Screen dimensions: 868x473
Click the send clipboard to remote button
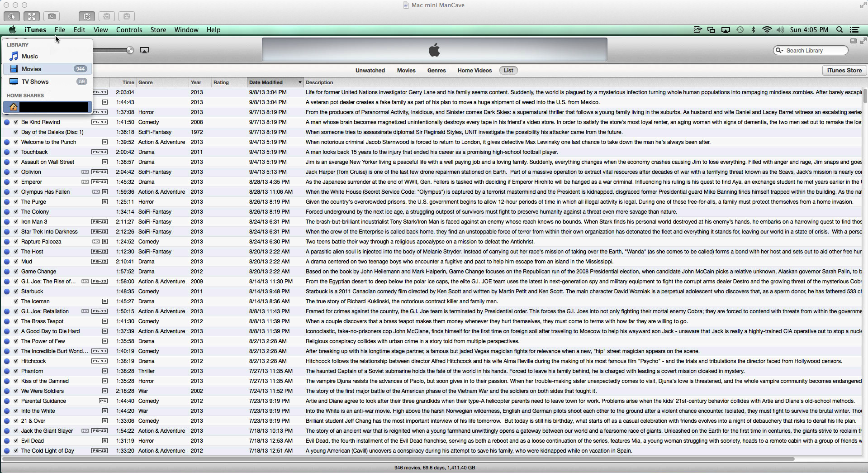click(127, 16)
